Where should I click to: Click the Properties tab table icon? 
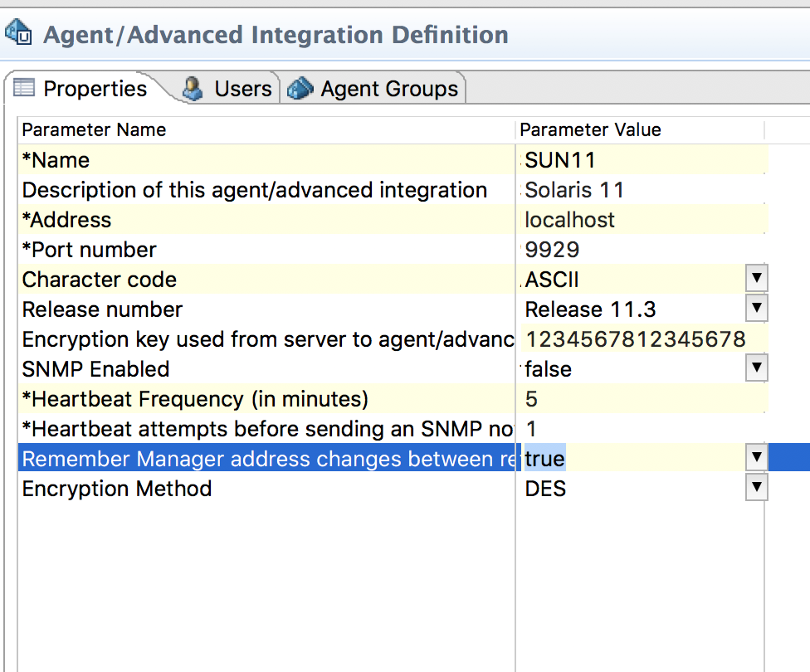pyautogui.click(x=24, y=88)
